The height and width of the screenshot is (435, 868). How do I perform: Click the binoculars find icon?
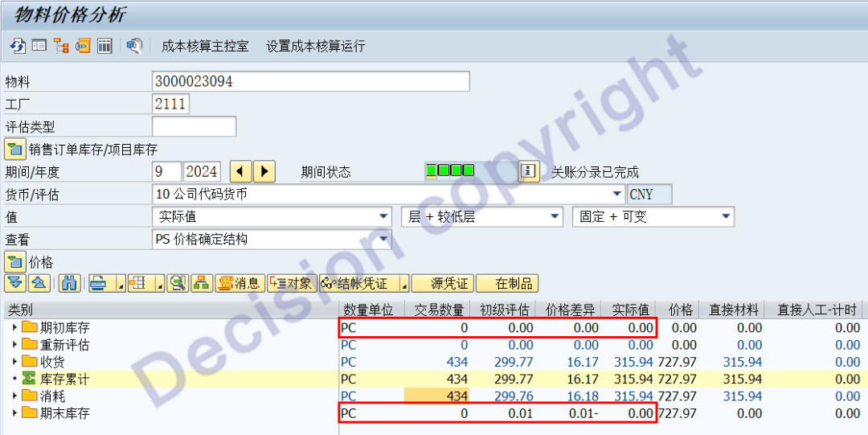[x=70, y=283]
